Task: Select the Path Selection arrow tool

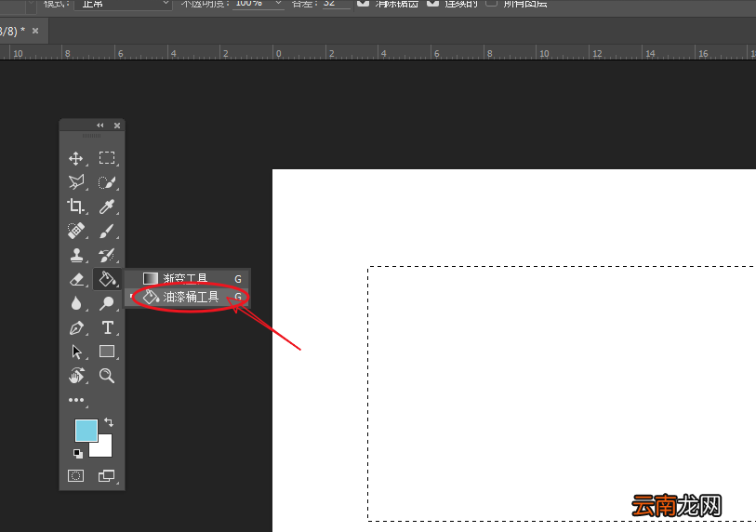Action: (x=75, y=352)
